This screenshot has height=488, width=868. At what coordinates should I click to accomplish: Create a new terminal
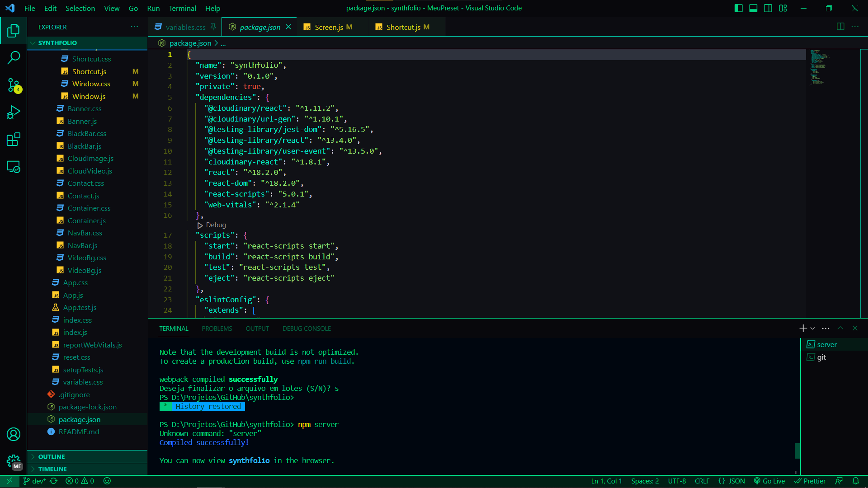pos(802,328)
